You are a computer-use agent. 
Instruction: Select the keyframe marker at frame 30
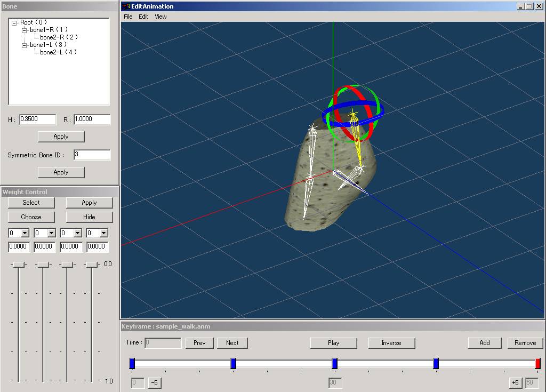click(335, 363)
